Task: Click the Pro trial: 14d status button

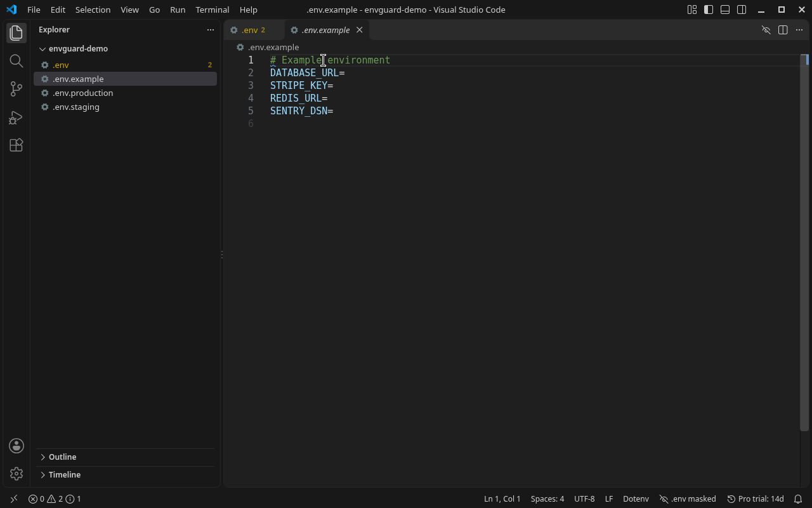Action: click(x=756, y=499)
